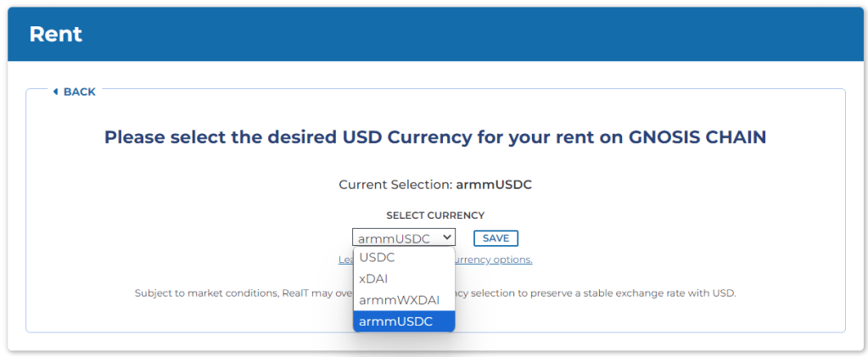The width and height of the screenshot is (868, 357).
Task: Click the 'Current Selection:' label text
Action: [395, 184]
